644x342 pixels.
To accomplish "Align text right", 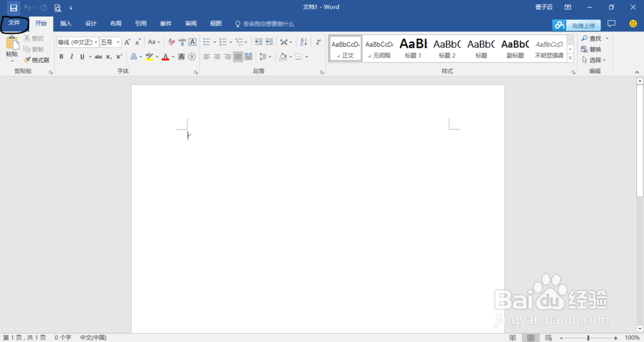I will click(227, 57).
